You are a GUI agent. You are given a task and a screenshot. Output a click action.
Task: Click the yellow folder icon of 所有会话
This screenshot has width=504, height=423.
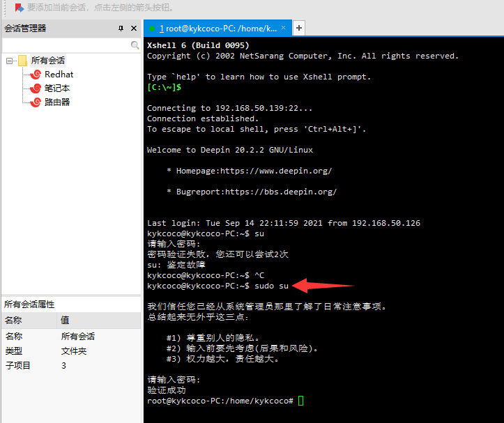click(22, 61)
